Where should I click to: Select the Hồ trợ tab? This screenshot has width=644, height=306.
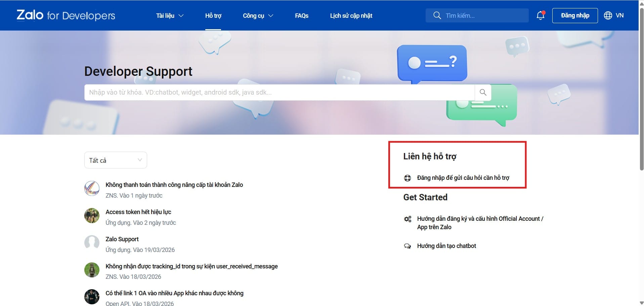click(x=213, y=15)
